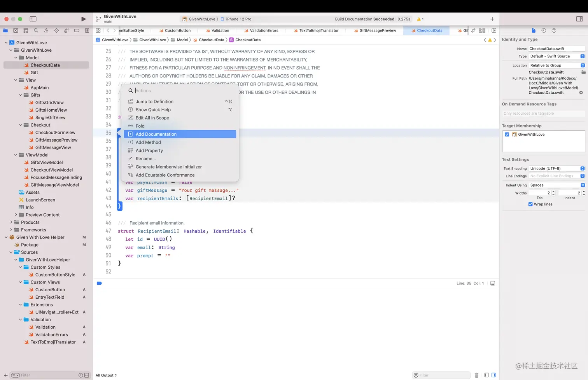The image size is (588, 380).
Task: Expand the Products group
Action: click(x=11, y=222)
